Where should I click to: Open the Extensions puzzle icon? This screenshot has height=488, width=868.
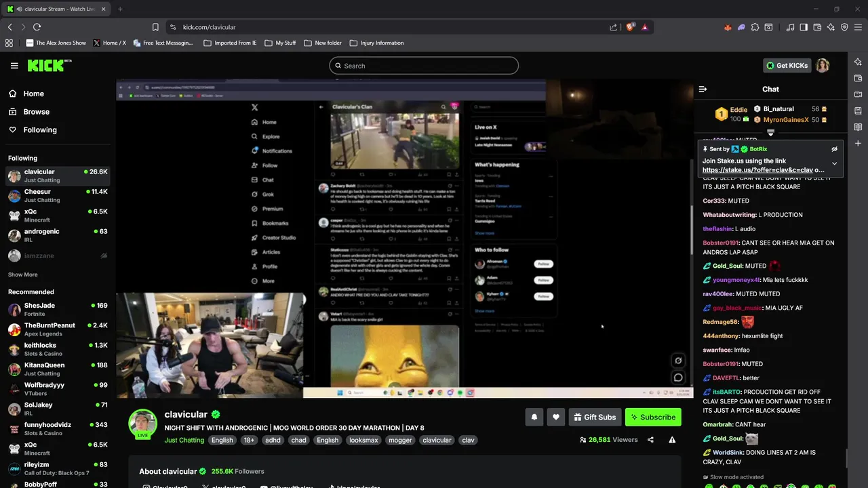pos(755,27)
